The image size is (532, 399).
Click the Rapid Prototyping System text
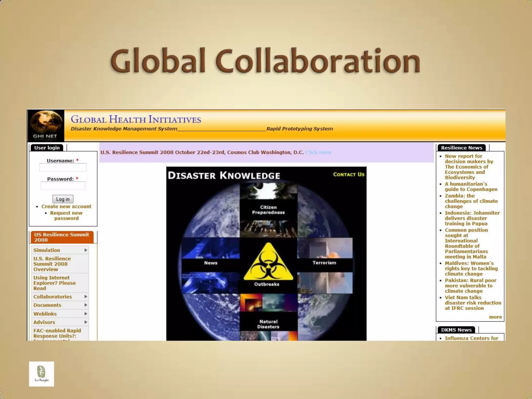point(300,129)
